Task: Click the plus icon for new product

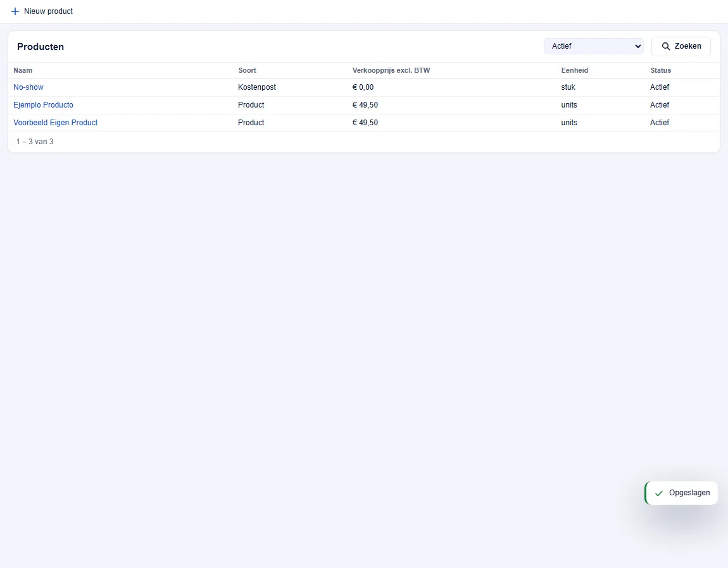Action: (x=15, y=11)
